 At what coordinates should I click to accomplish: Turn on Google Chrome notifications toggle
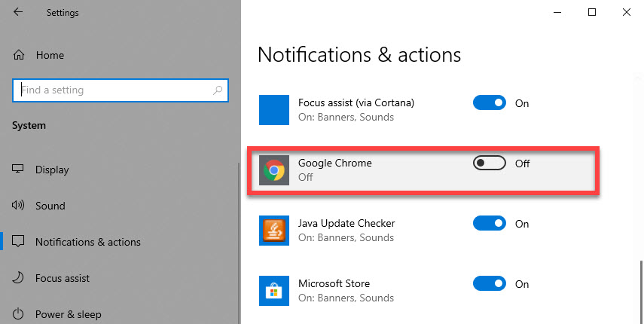489,163
